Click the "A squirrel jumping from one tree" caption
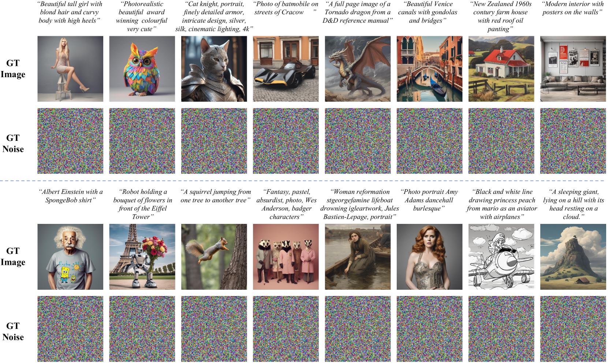This screenshot has width=608, height=364. pos(216,196)
